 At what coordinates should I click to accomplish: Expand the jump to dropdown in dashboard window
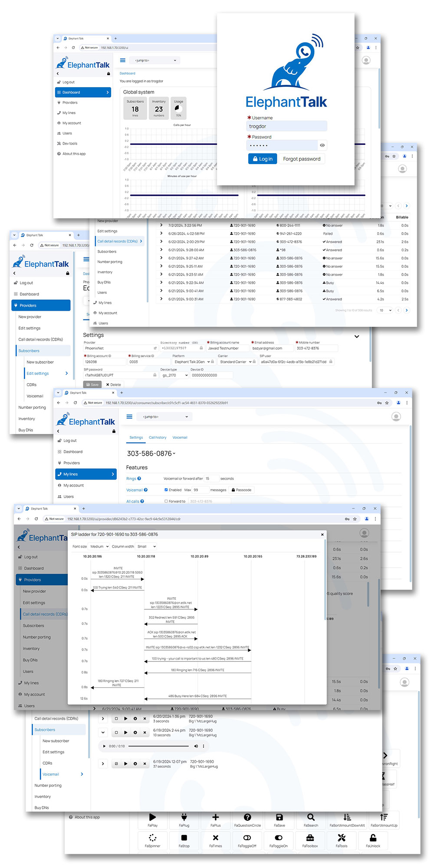155,60
